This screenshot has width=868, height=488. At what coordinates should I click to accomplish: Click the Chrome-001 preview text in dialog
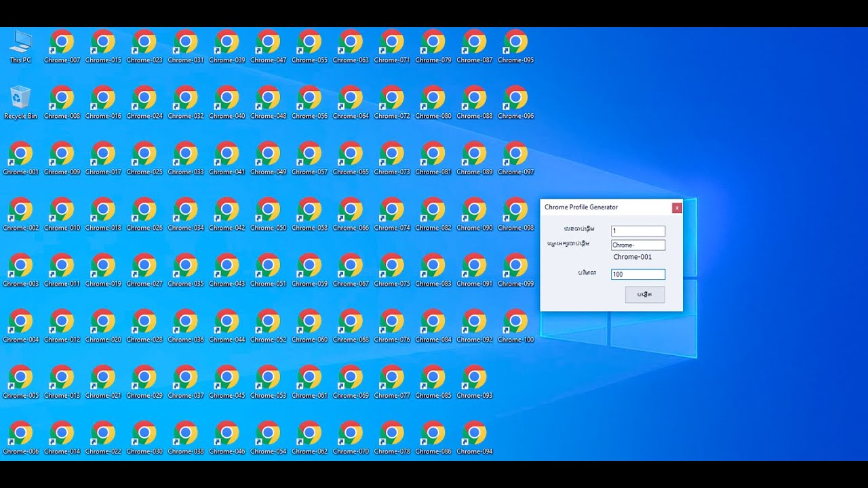point(633,257)
